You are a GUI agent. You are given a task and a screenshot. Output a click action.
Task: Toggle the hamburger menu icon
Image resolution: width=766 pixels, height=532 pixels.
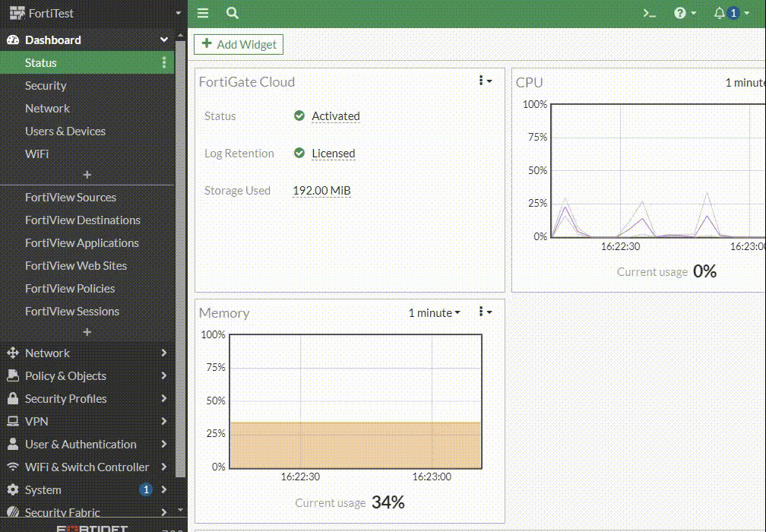[x=203, y=13]
